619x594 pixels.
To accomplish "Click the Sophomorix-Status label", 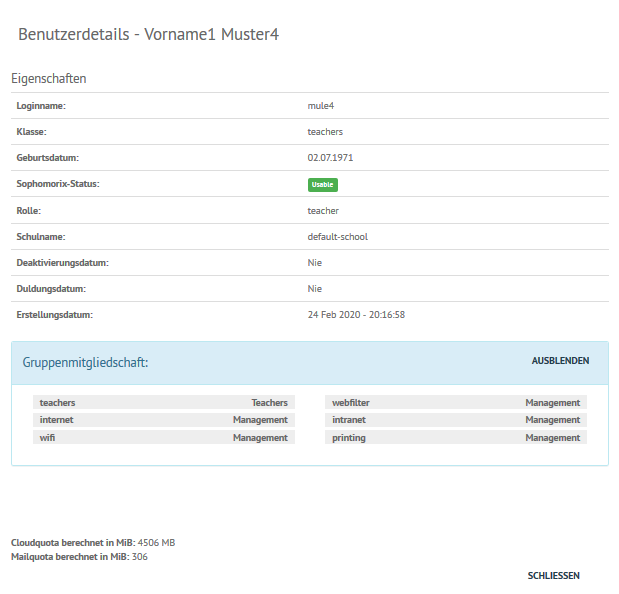I will tap(58, 184).
